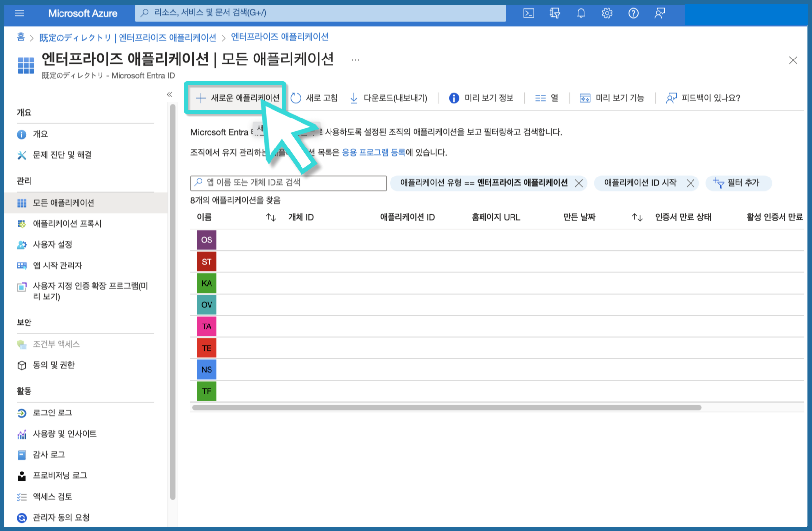Click 새로 고침 refresh button
812x531 pixels.
(x=314, y=98)
